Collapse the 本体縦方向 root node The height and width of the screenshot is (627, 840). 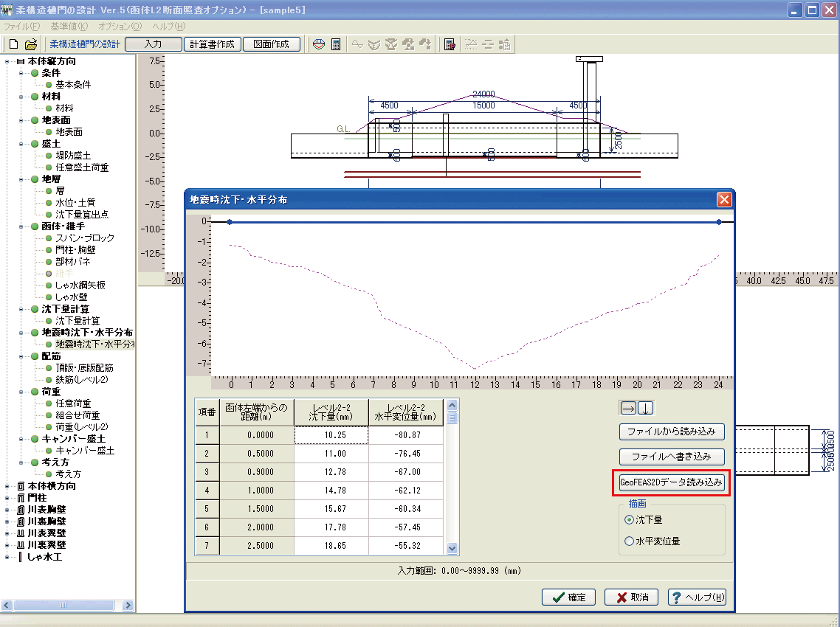(x=7, y=61)
